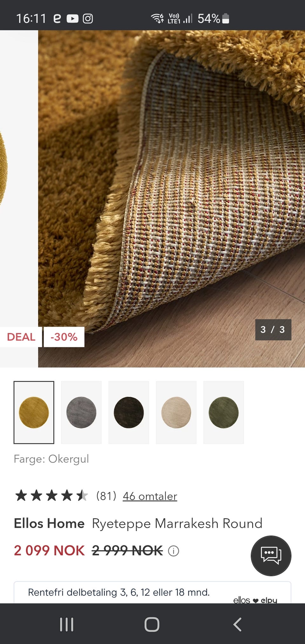This screenshot has width=305, height=644.
Task: Tap the rug close-up product image
Action: click(172, 199)
